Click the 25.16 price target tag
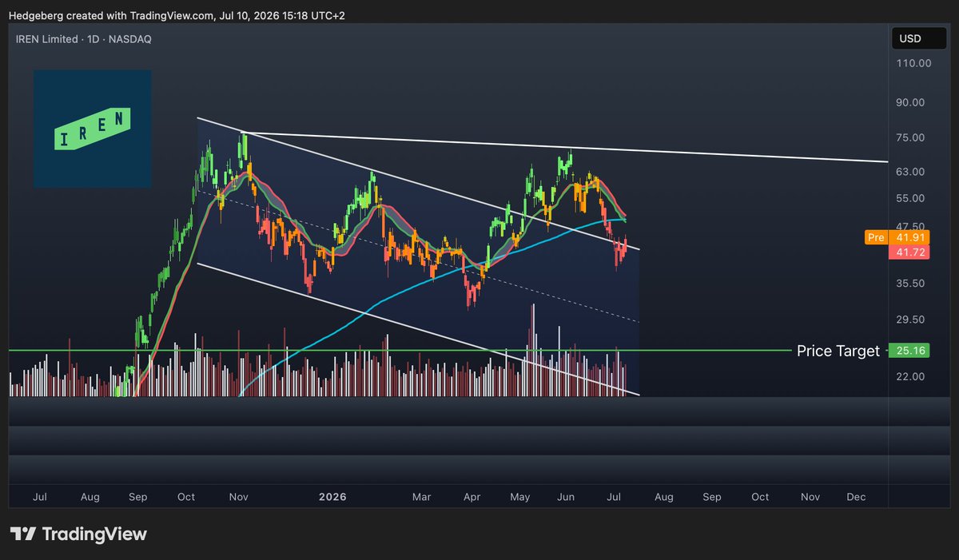959x560 pixels. coord(909,351)
